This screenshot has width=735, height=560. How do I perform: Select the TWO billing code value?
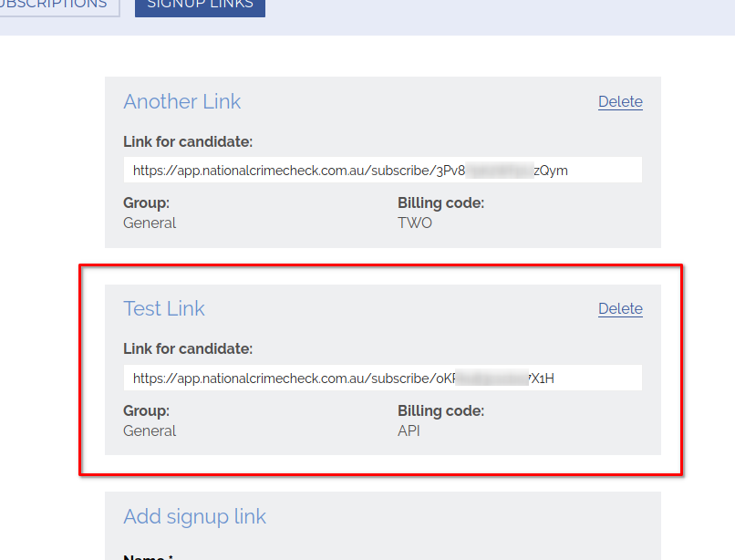[x=415, y=223]
